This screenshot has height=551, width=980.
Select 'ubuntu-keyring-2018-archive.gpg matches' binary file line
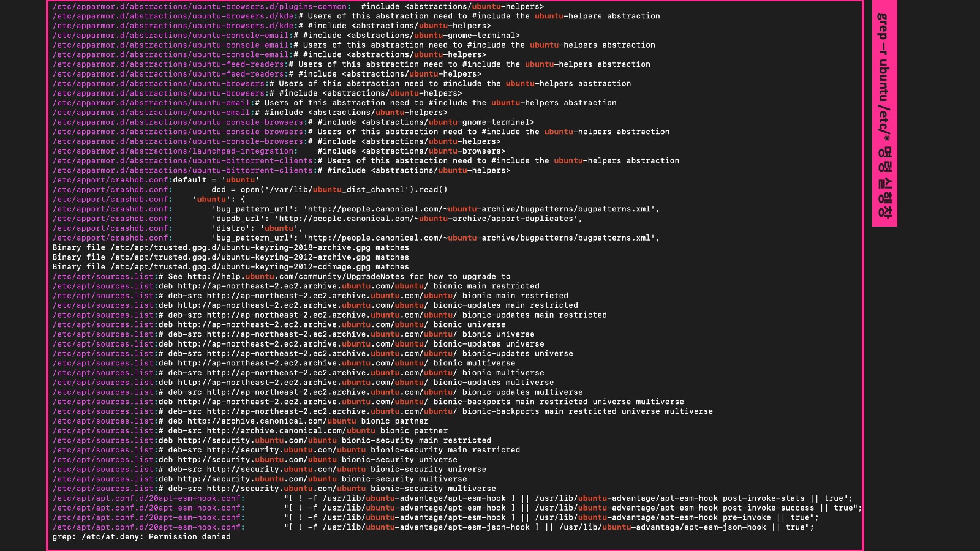(231, 248)
